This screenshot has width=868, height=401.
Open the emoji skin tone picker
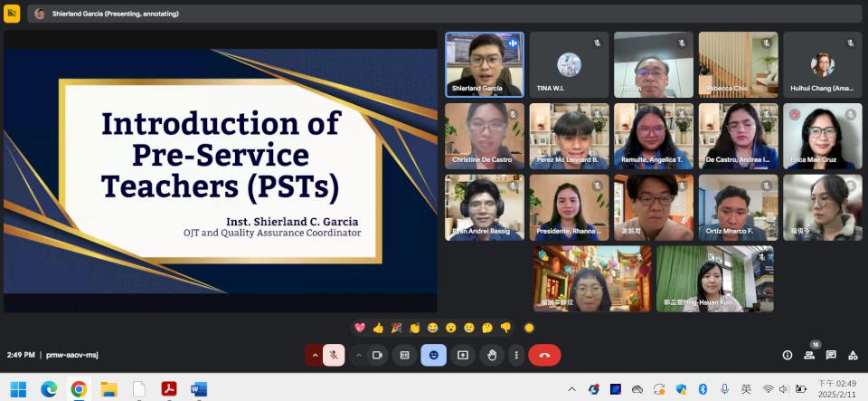(529, 328)
